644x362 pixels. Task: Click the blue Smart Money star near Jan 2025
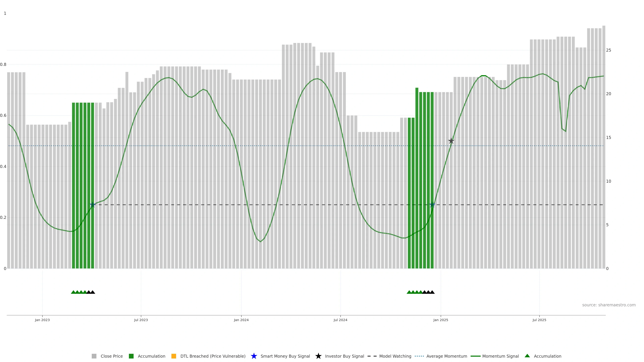[x=432, y=205]
